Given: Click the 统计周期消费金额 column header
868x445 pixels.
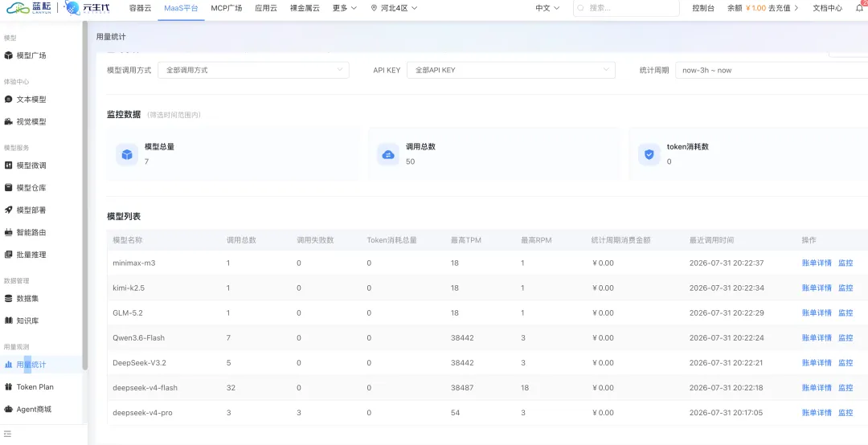Looking at the screenshot, I should 620,240.
